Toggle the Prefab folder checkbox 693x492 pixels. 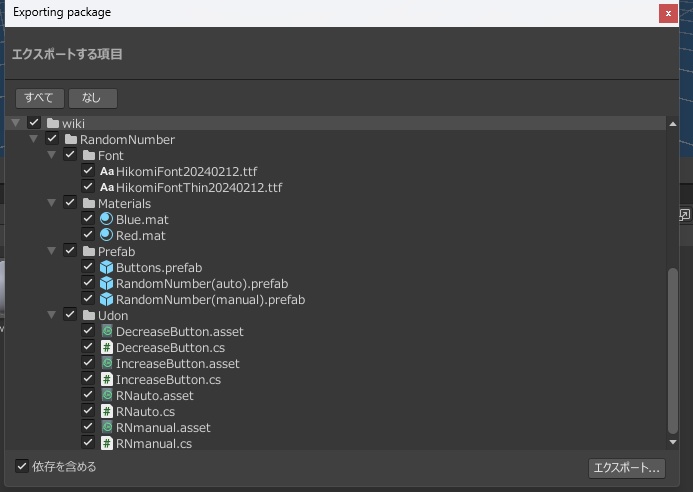click(x=70, y=250)
